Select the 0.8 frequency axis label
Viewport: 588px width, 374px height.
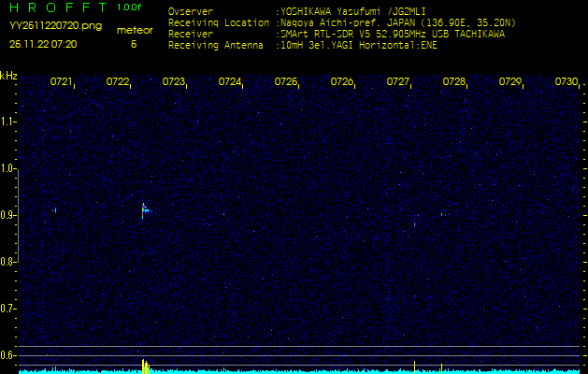(x=8, y=262)
